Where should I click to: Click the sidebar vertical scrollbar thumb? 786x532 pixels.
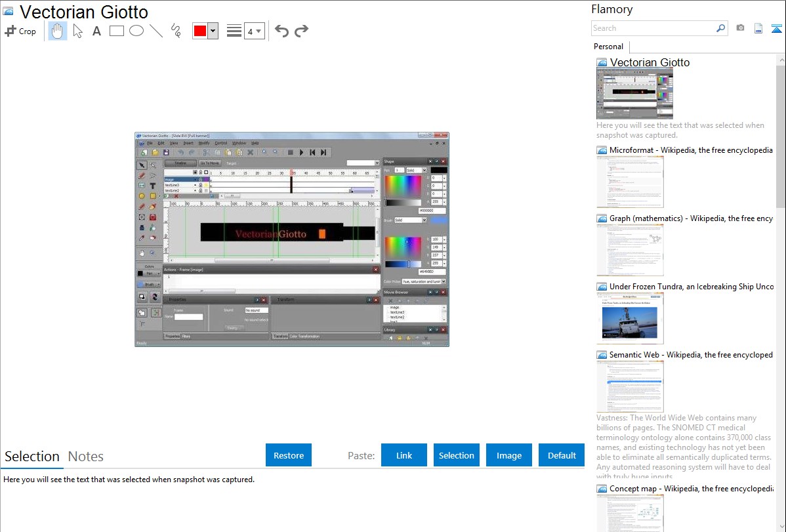(781, 136)
